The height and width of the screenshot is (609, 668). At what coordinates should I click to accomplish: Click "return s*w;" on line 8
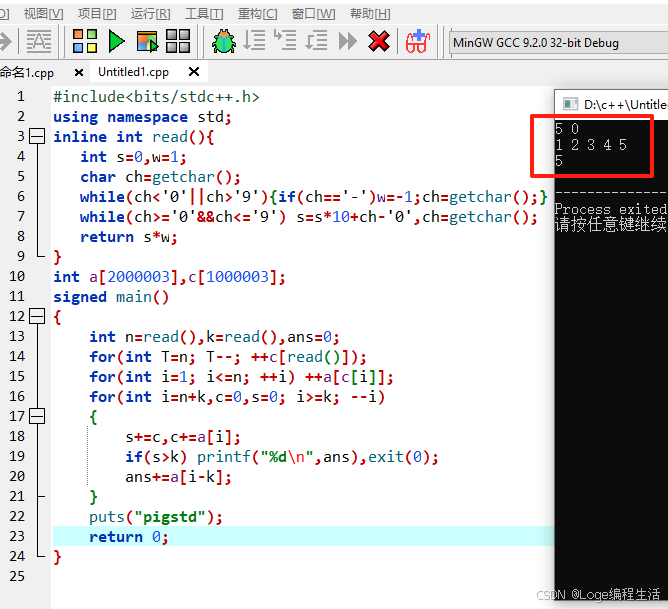(129, 237)
